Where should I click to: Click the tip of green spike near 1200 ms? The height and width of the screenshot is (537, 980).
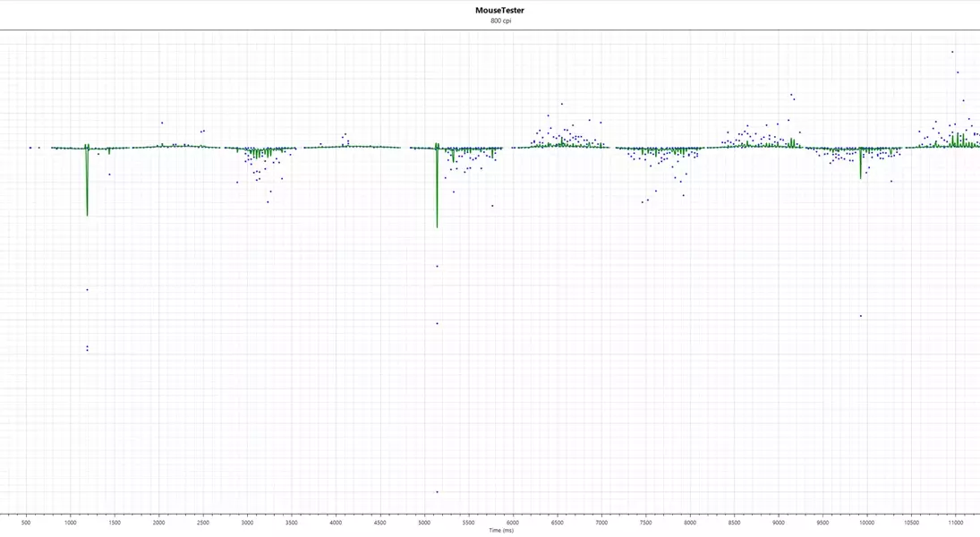tap(87, 215)
